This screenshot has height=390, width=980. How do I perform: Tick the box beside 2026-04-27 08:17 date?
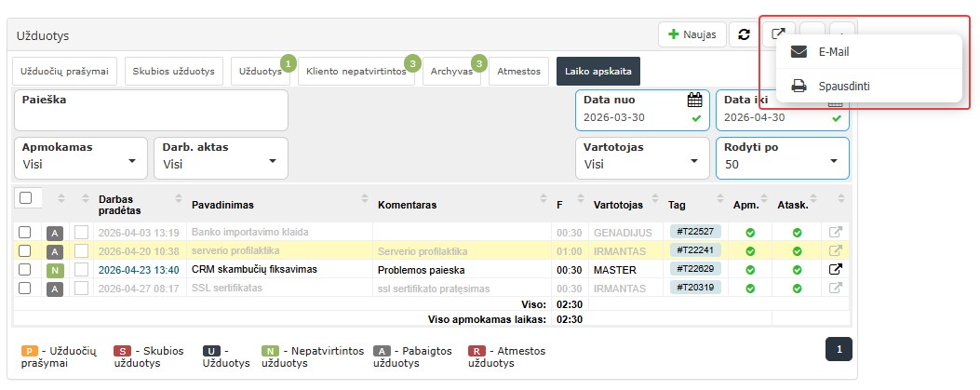tap(82, 289)
